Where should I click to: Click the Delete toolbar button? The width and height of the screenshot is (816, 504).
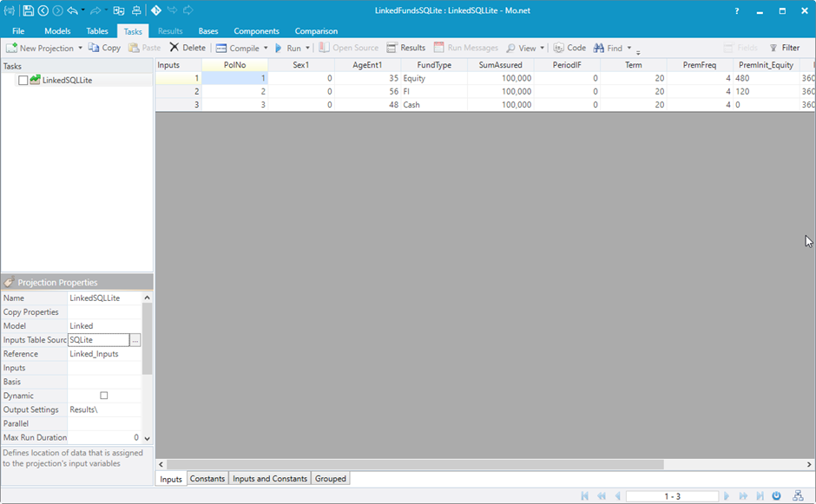pyautogui.click(x=188, y=48)
